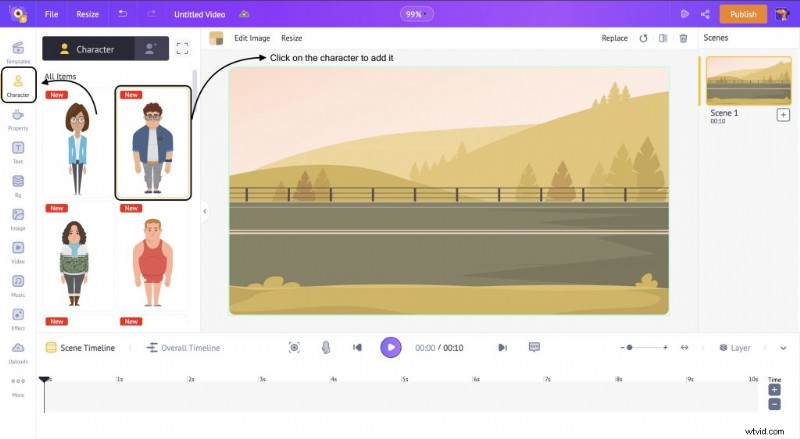Open the Layer options
The width and height of the screenshot is (800, 439).
pos(735,348)
